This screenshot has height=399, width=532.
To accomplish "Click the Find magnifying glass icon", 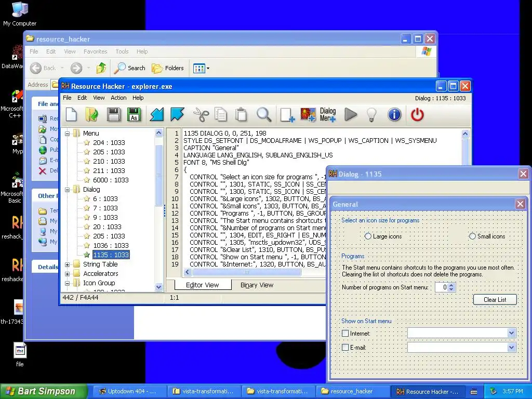I will [x=263, y=114].
